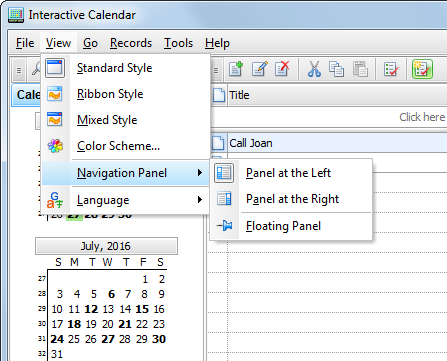Select July 9 in calendar
Screen dimensions: 447x361
[161, 294]
